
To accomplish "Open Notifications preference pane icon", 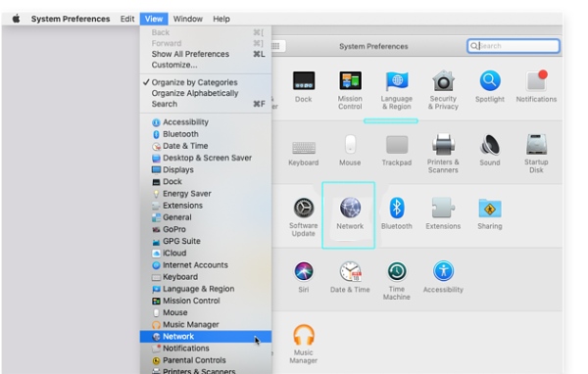I will tap(536, 81).
